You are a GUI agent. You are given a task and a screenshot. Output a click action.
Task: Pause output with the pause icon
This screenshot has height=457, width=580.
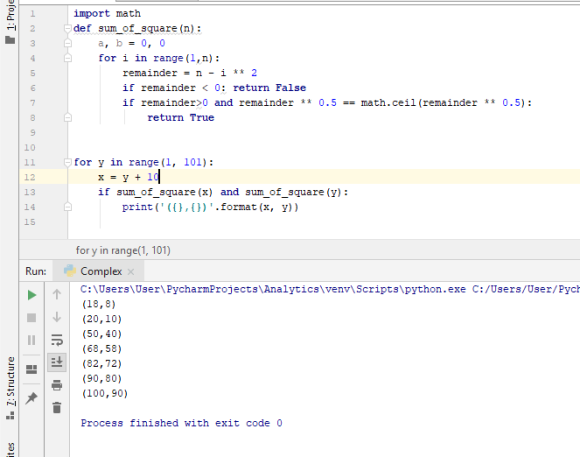[32, 340]
